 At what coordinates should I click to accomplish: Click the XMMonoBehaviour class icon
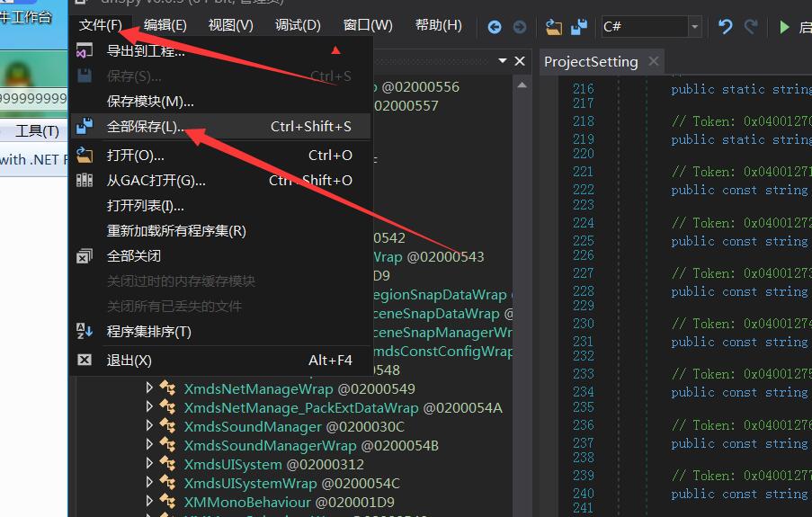point(168,502)
